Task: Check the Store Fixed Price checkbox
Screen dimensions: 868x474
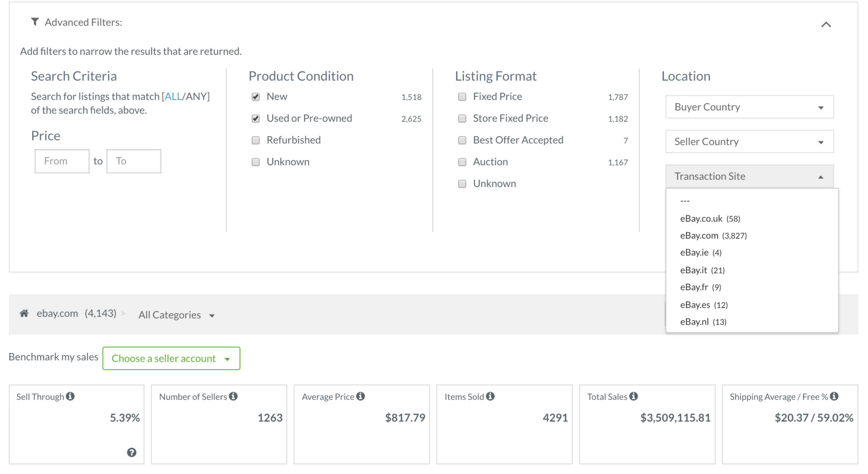Action: pyautogui.click(x=462, y=119)
